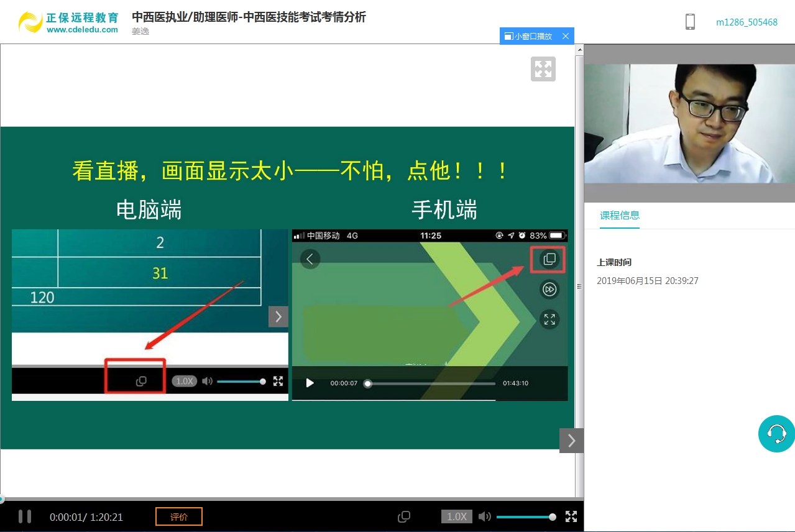Click the expand icon at slide top-right

(x=543, y=69)
